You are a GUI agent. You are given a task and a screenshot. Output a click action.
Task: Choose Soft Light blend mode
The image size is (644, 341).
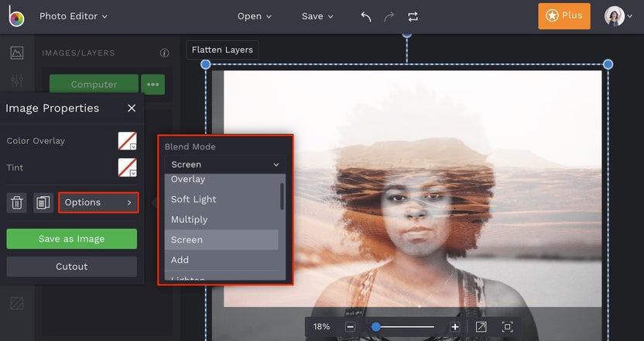(221, 199)
